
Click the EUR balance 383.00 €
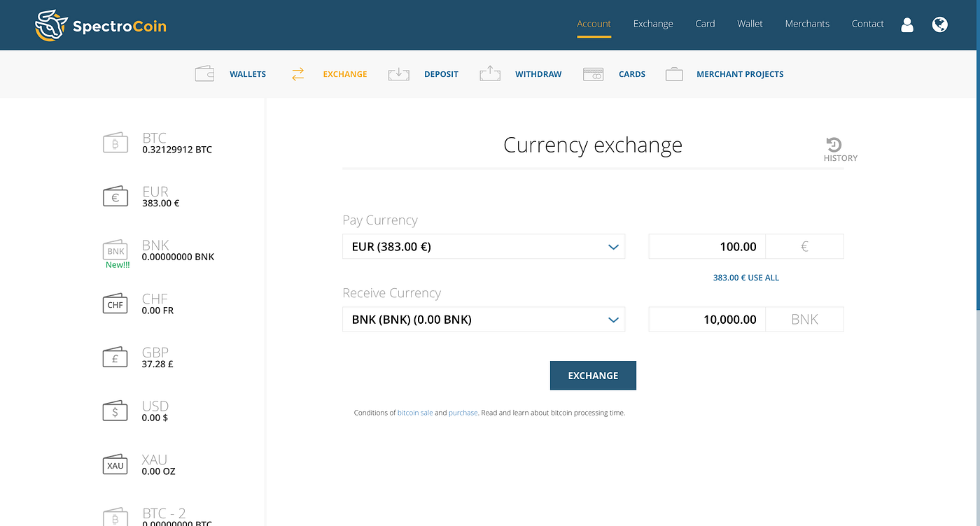coord(161,204)
